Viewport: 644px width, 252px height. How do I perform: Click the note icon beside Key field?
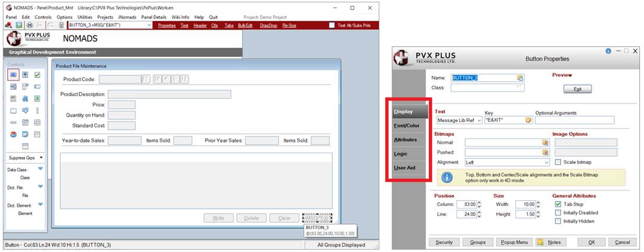(528, 120)
